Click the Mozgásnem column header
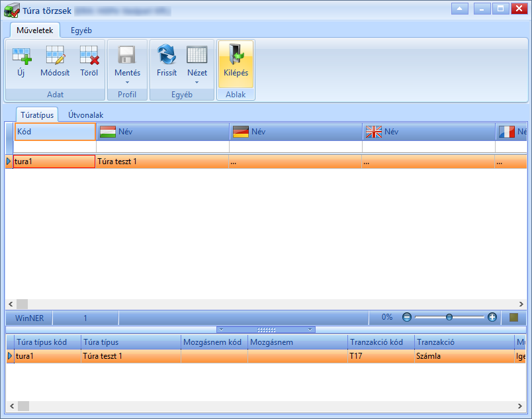Image resolution: width=532 pixels, height=419 pixels. tap(298, 342)
